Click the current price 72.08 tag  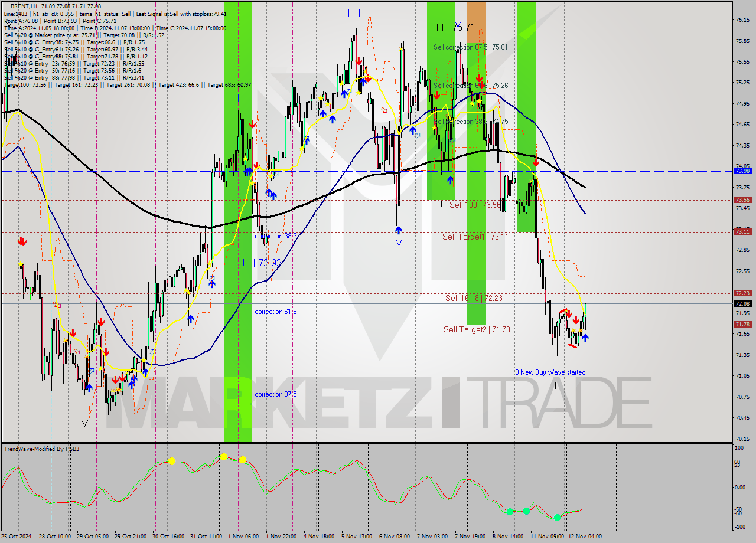click(742, 303)
